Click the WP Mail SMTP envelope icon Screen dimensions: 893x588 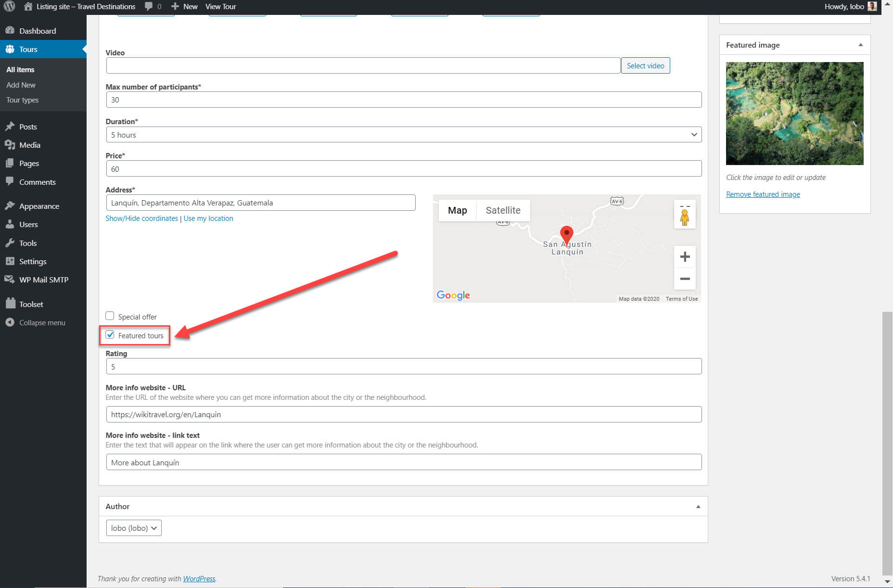point(10,280)
